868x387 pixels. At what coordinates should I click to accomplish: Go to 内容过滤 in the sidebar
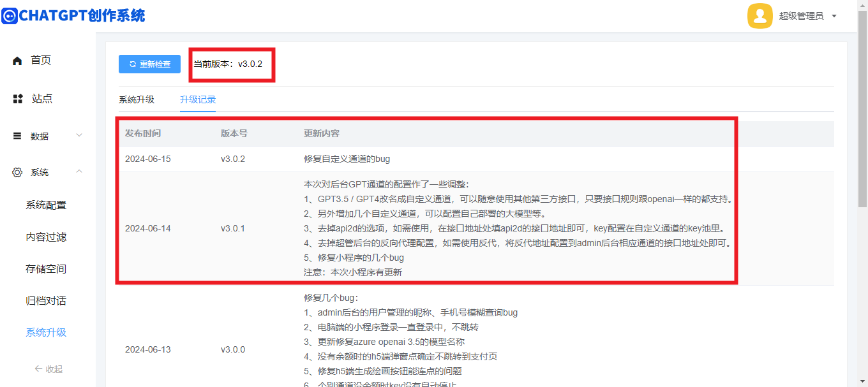point(46,237)
